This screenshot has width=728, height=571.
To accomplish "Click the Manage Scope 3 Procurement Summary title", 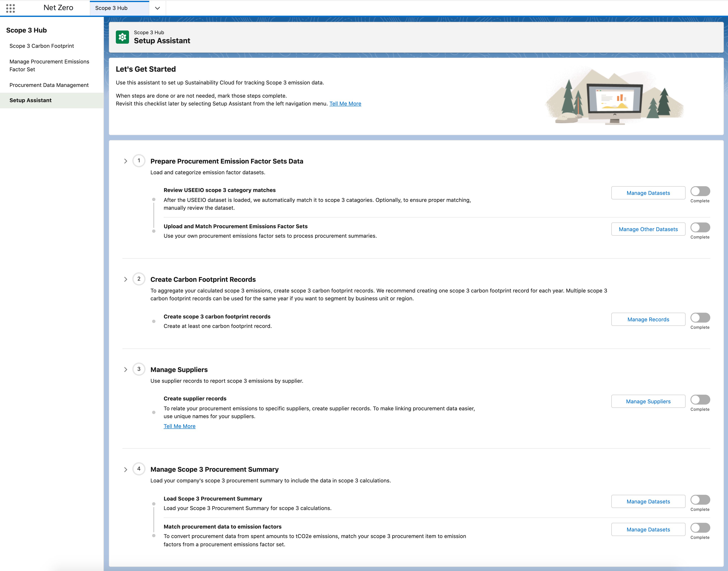I will (x=214, y=469).
